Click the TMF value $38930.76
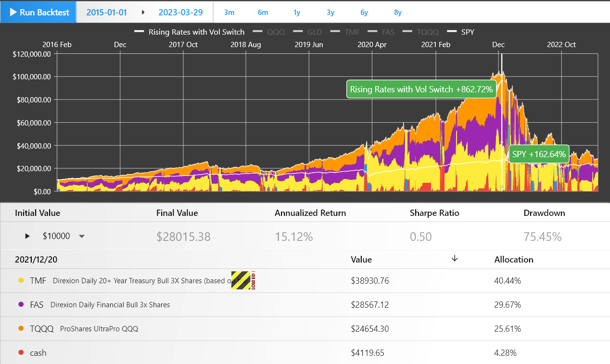Screen dimensions: 610x364 [370, 281]
